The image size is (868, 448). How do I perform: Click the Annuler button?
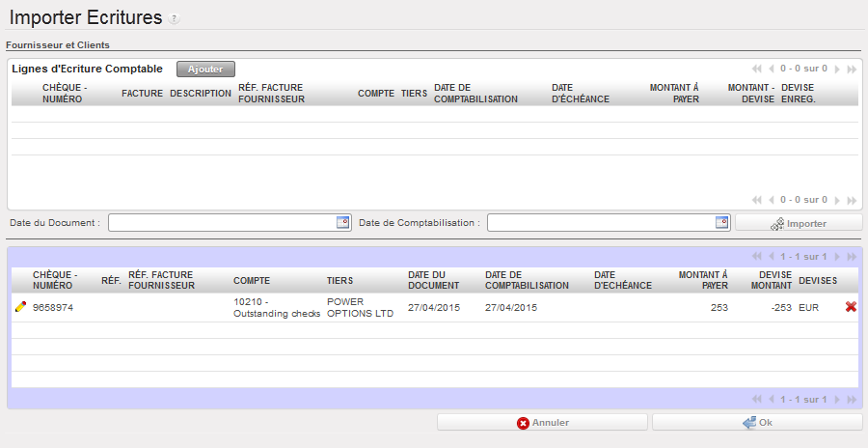542,422
